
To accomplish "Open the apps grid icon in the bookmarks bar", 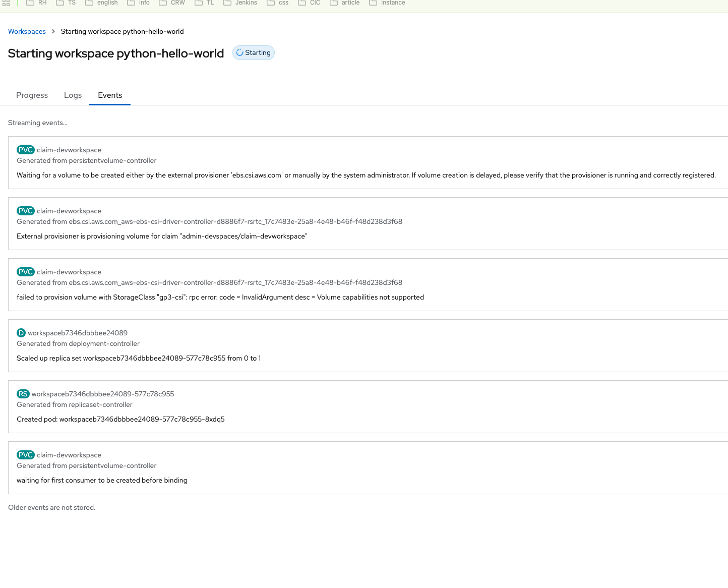I will click(6, 3).
